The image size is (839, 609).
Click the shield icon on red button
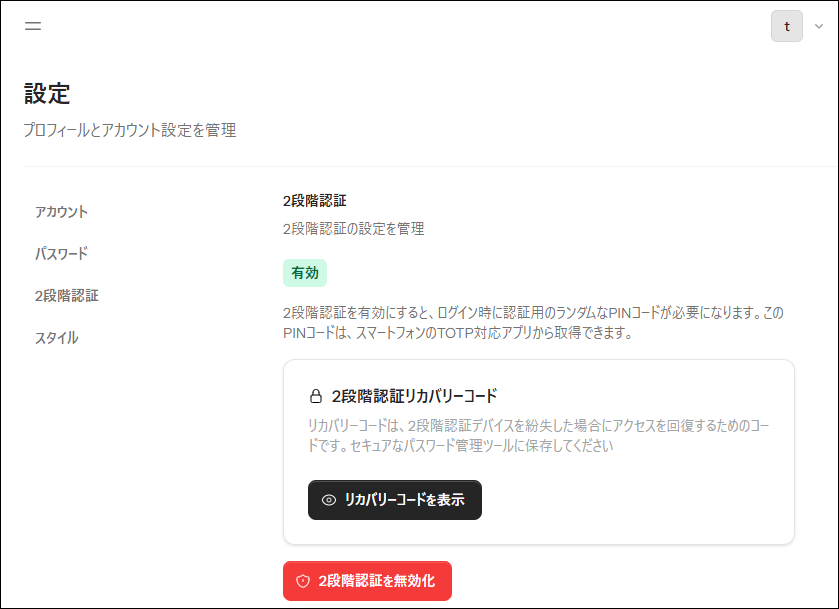tap(303, 581)
